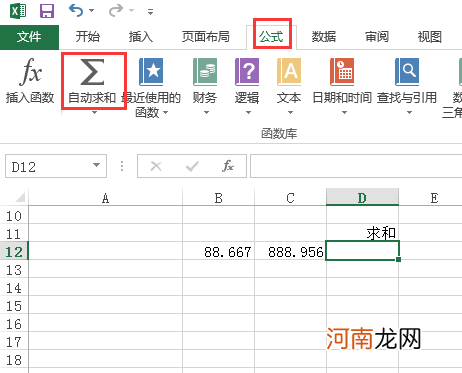Click the AutoSum (自动求和) sigma icon

[x=93, y=72]
